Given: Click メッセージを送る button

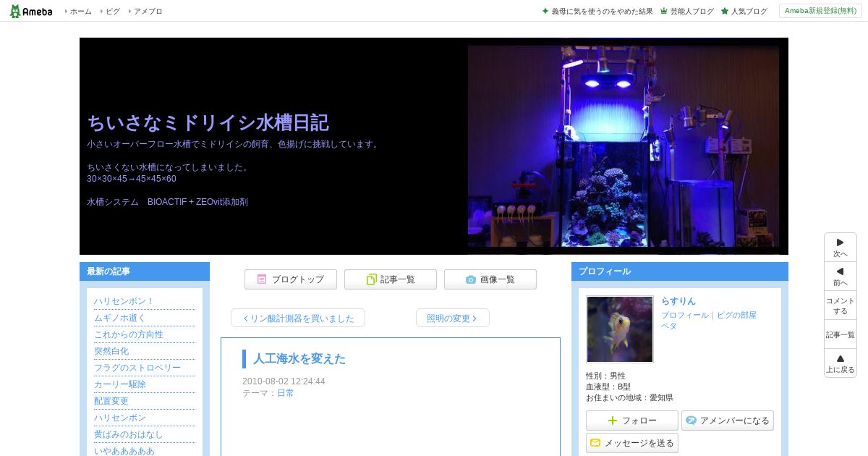Looking at the screenshot, I should 632,443.
